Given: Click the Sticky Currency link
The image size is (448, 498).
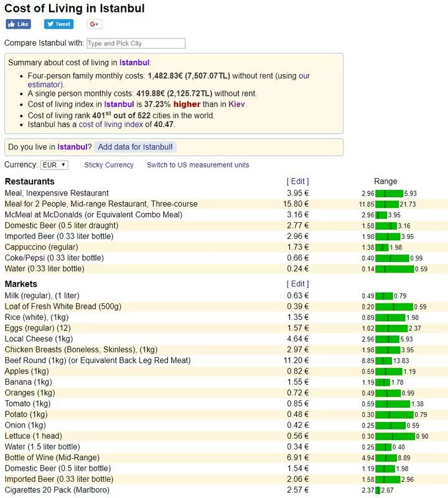Looking at the screenshot, I should click(109, 165).
